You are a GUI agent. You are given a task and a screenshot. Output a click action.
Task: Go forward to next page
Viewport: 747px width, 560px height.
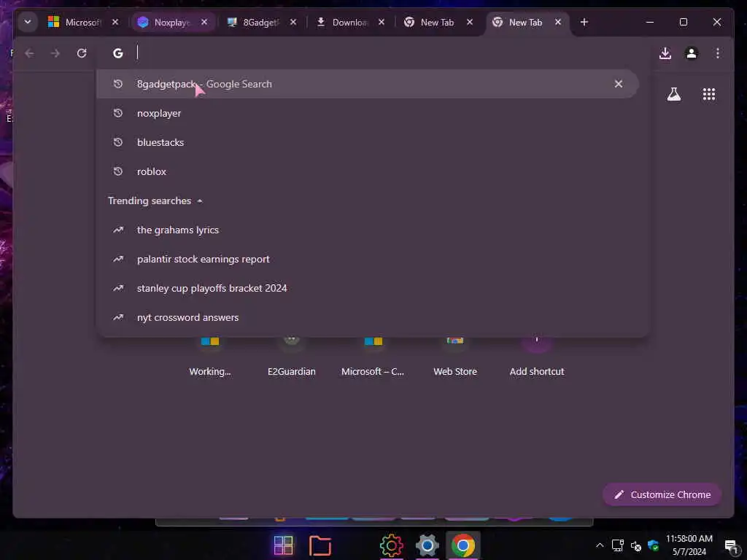pos(55,53)
